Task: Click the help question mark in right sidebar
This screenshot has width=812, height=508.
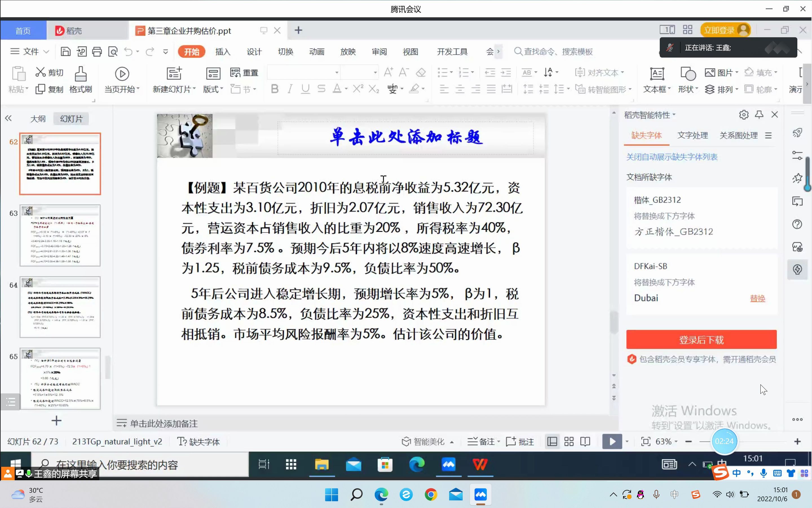Action: (x=797, y=224)
